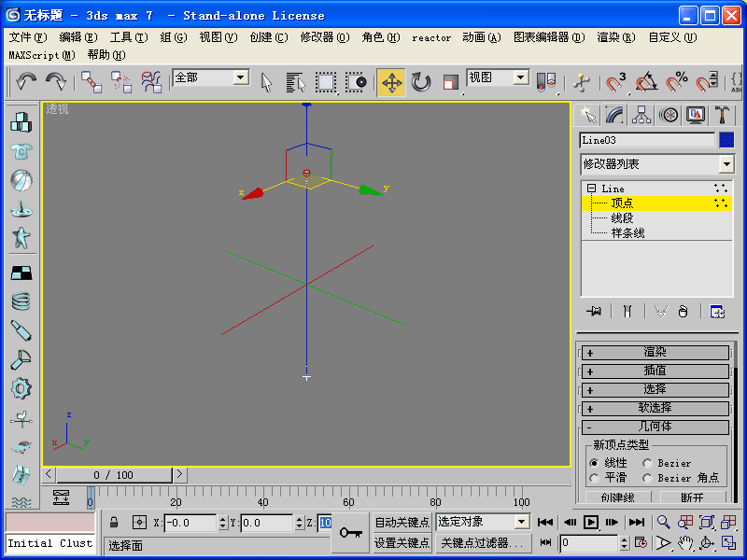Open the Hierarchy command panel tab
Image resolution: width=747 pixels, height=560 pixels.
click(x=641, y=115)
